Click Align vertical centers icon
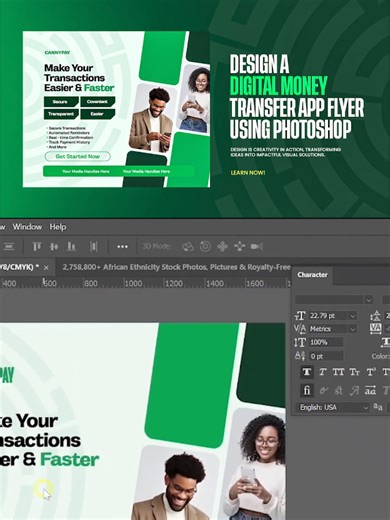The width and height of the screenshot is (390, 520). tap(54, 247)
